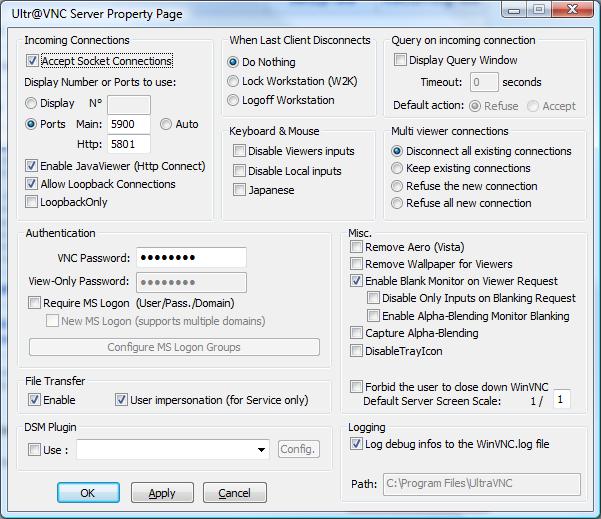Check Disable Local inputs
The width and height of the screenshot is (601, 519).
[239, 171]
